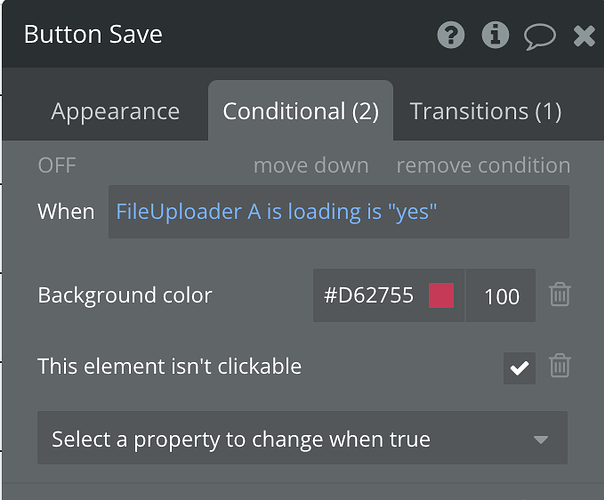Select the Conditional (2) tab
This screenshot has width=604, height=500.
tap(300, 111)
